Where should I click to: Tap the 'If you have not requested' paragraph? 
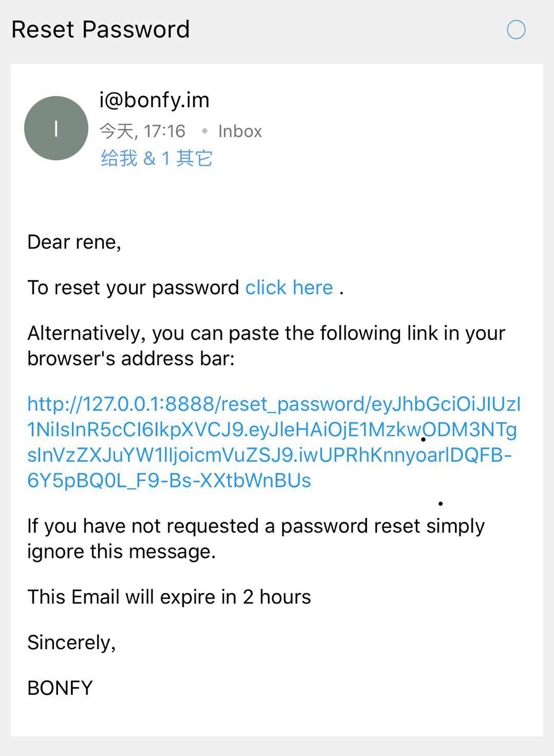tap(256, 526)
